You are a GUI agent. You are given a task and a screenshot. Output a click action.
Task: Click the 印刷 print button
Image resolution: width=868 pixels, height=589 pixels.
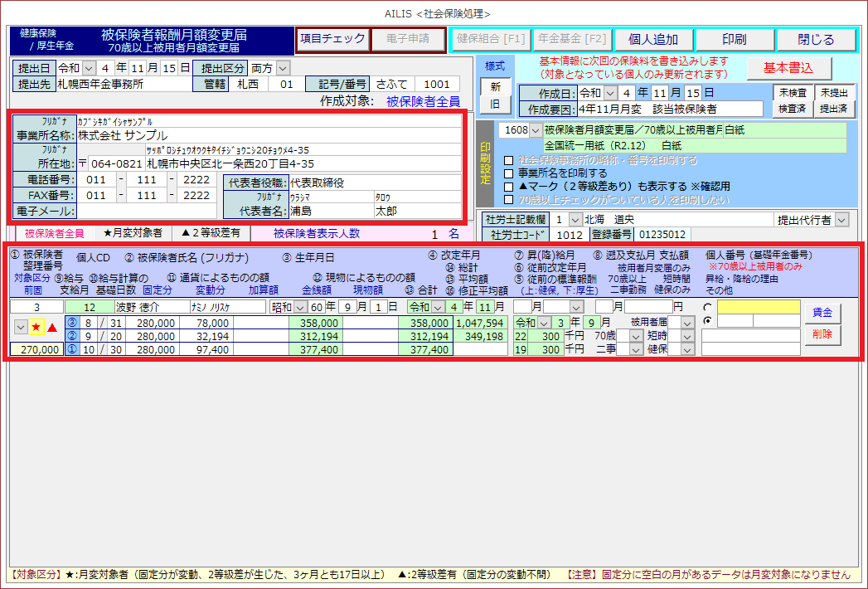pos(734,40)
